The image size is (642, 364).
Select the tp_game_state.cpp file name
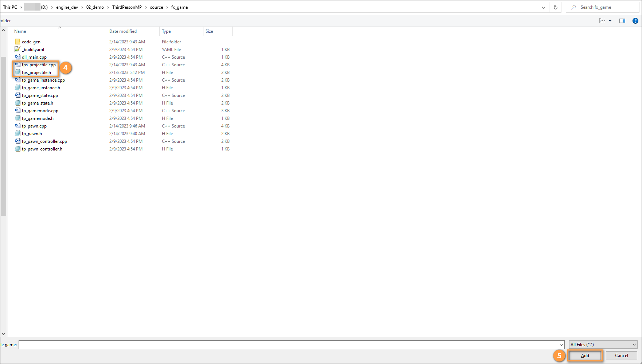click(40, 95)
